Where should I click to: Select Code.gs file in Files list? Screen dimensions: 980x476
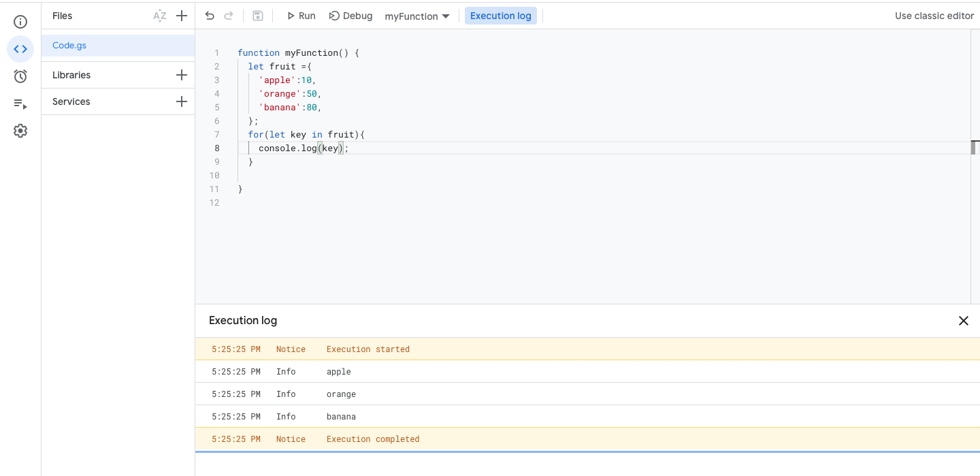69,46
